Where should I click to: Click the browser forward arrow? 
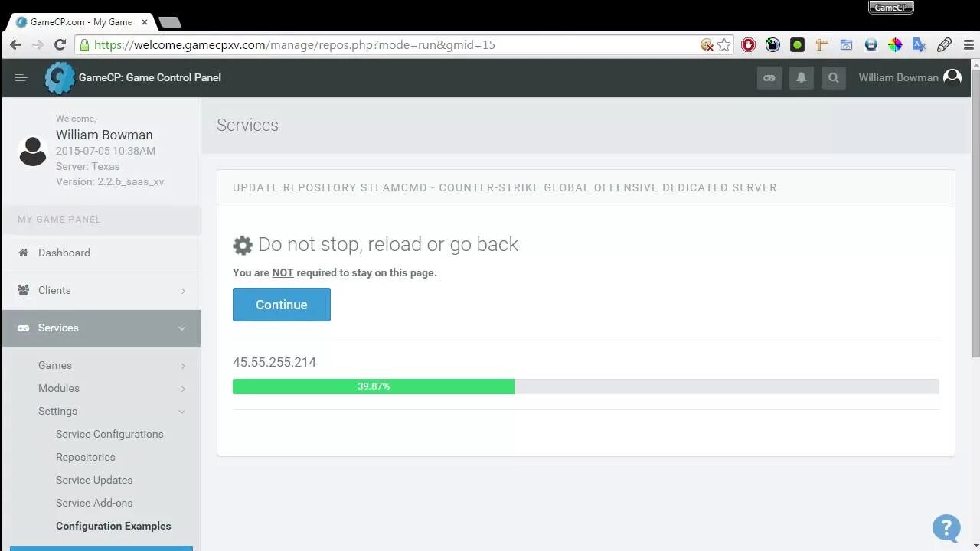point(38,45)
